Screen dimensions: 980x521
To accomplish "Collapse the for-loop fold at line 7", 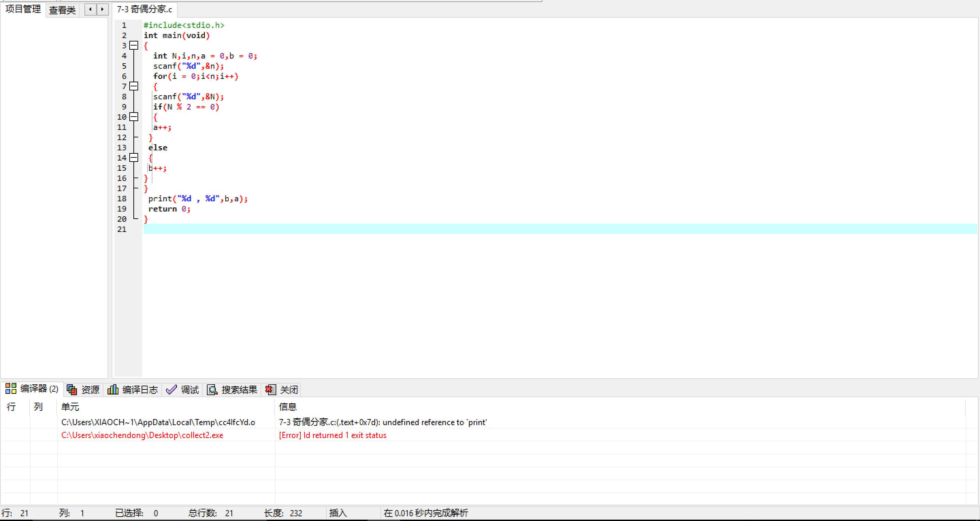I will coord(133,86).
